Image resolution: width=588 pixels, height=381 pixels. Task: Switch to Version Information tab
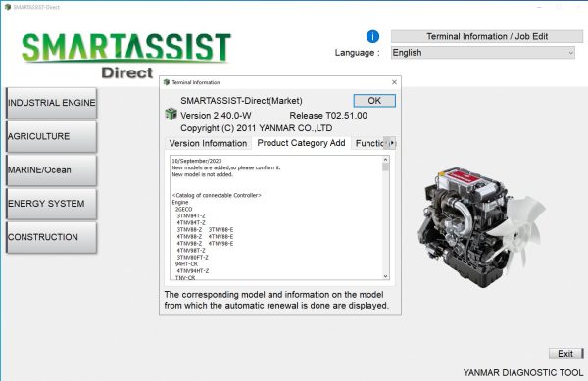pos(208,143)
